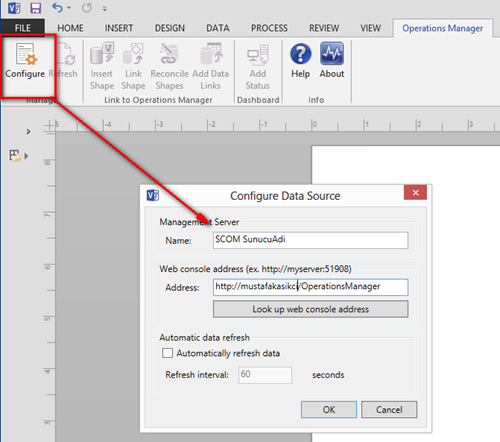Expand the arrow next to the stencil icon
Image resolution: width=500 pixels, height=442 pixels.
point(26,156)
